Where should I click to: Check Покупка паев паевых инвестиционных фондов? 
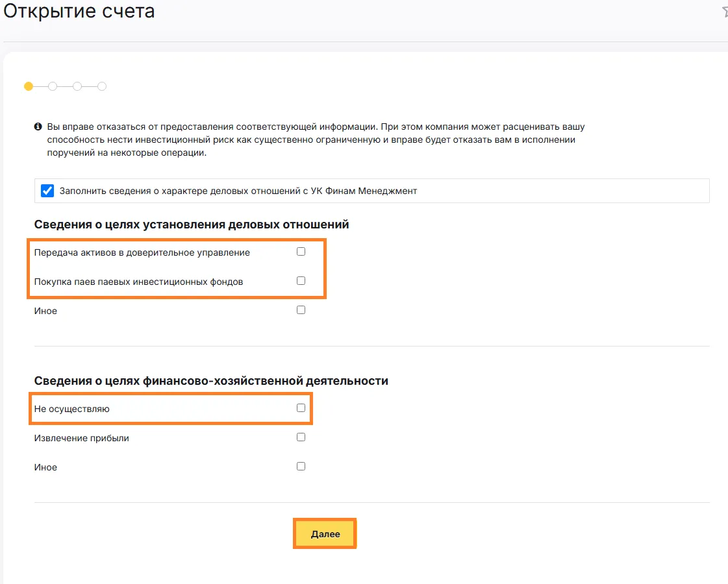[x=301, y=280]
